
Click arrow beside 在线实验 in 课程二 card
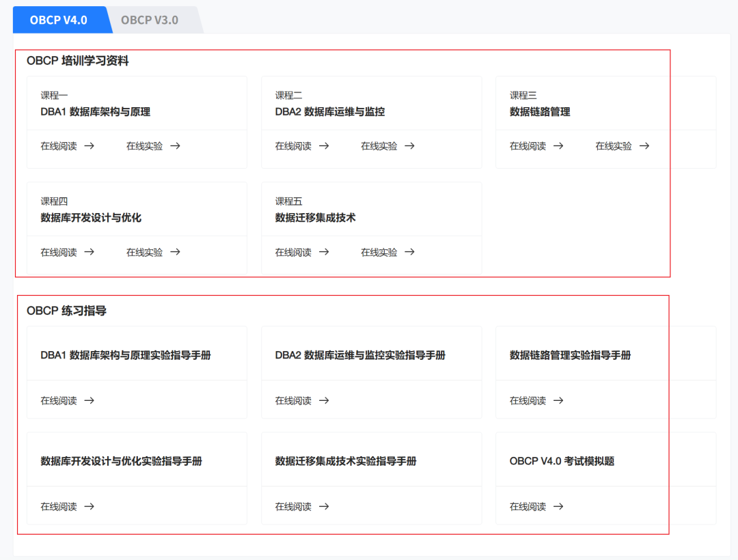tap(409, 146)
